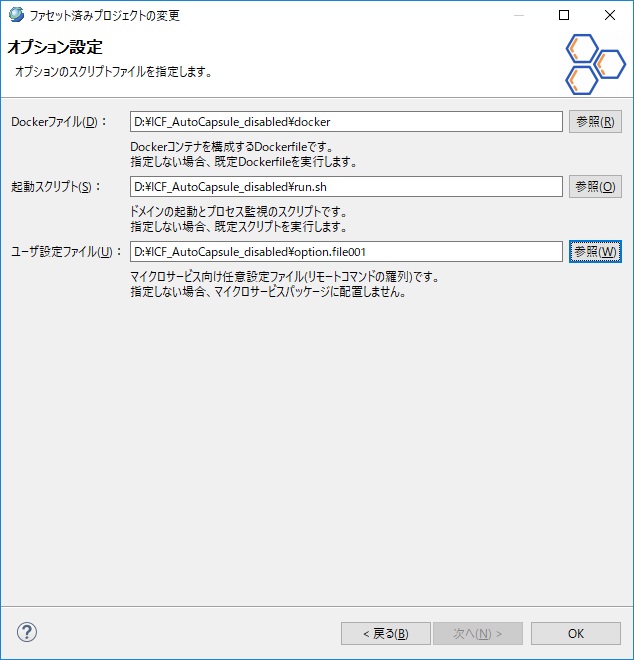
Task: Click the ユーザ設定ファイル(U) label
Action: (66, 252)
